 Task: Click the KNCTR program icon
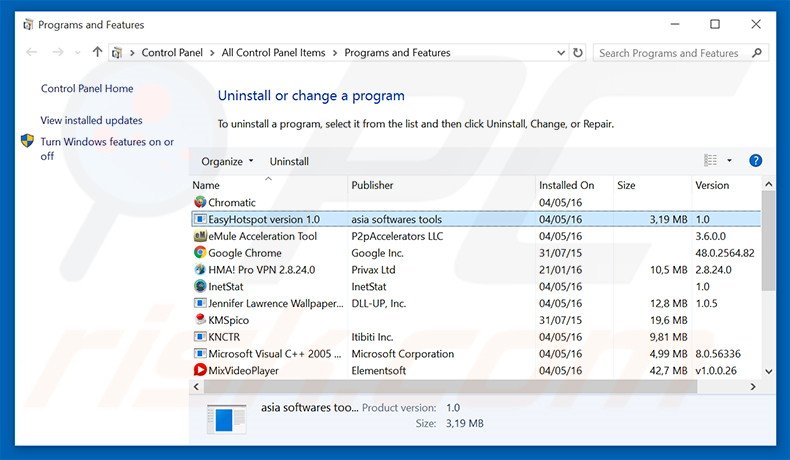click(x=200, y=337)
